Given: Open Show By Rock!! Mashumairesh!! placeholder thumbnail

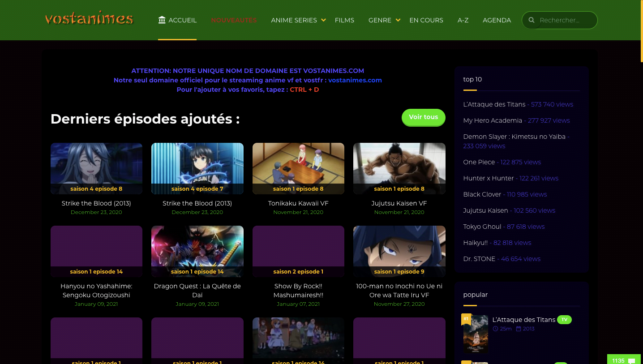Looking at the screenshot, I should point(298,251).
